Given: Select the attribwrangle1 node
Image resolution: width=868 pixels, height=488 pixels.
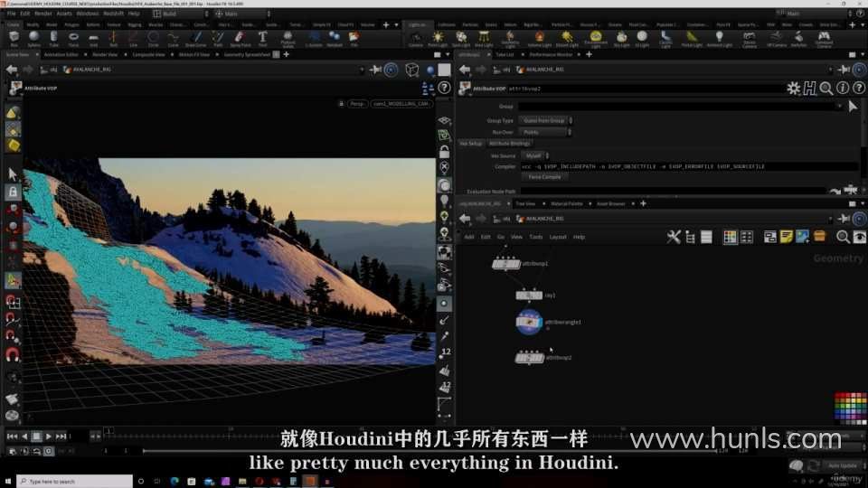Looking at the screenshot, I should tap(529, 323).
